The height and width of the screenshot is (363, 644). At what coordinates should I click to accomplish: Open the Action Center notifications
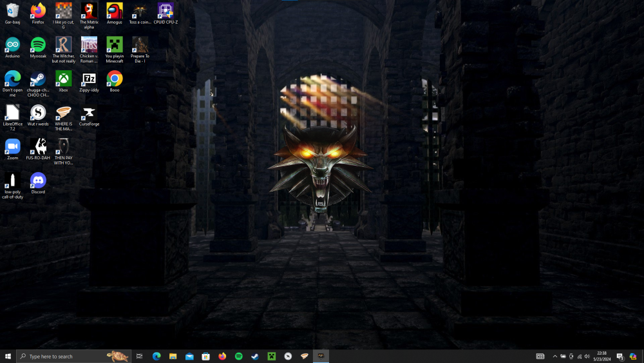point(620,356)
